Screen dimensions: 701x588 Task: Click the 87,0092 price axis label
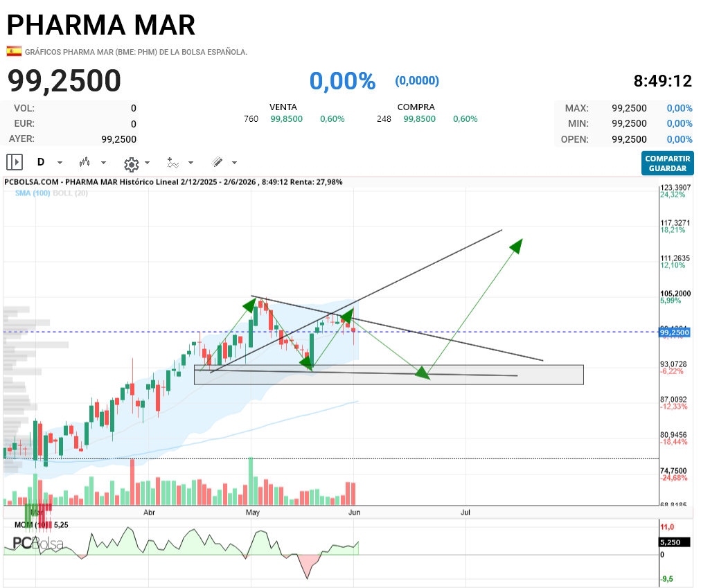(x=674, y=400)
